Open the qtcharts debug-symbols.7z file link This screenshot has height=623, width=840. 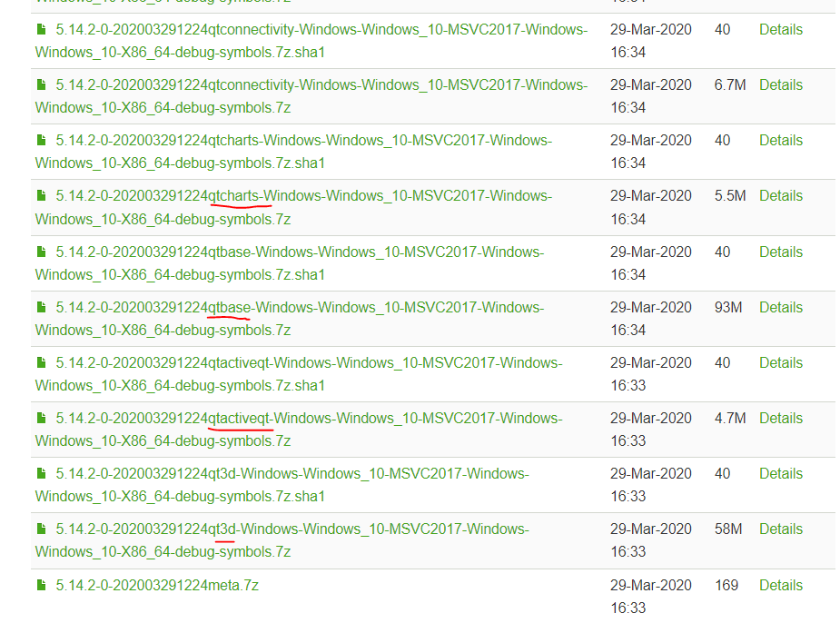point(303,196)
